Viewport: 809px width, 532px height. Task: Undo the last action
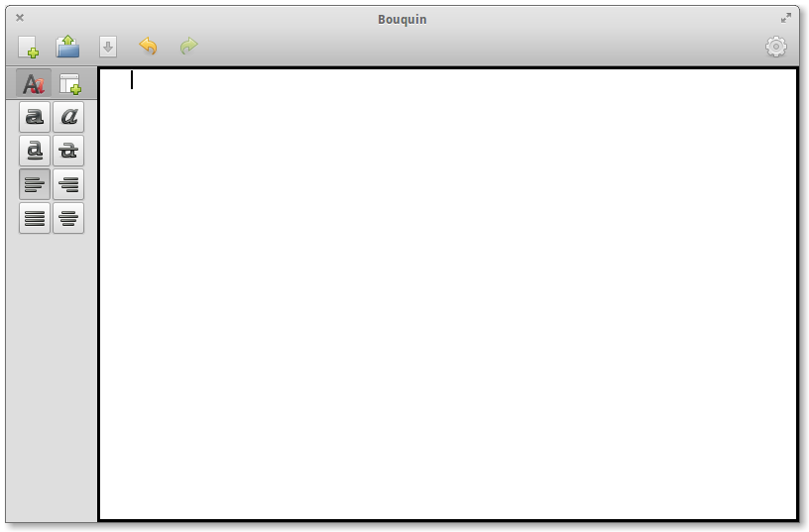point(149,47)
